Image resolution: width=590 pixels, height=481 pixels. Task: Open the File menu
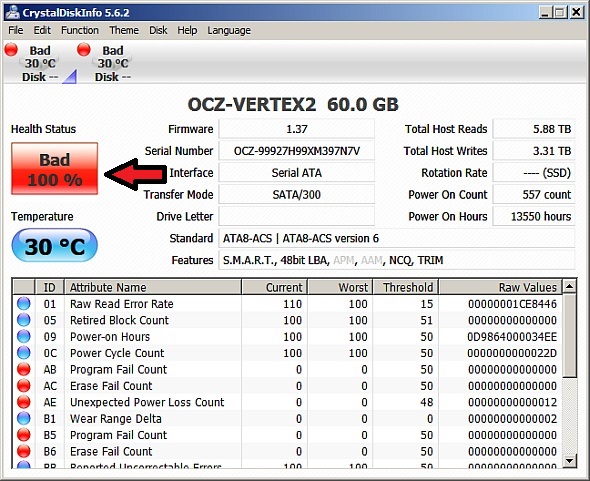(x=16, y=30)
